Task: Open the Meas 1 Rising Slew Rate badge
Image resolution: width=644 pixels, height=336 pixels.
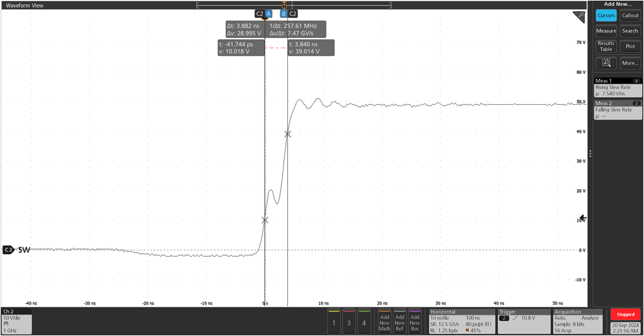Action: pyautogui.click(x=618, y=87)
